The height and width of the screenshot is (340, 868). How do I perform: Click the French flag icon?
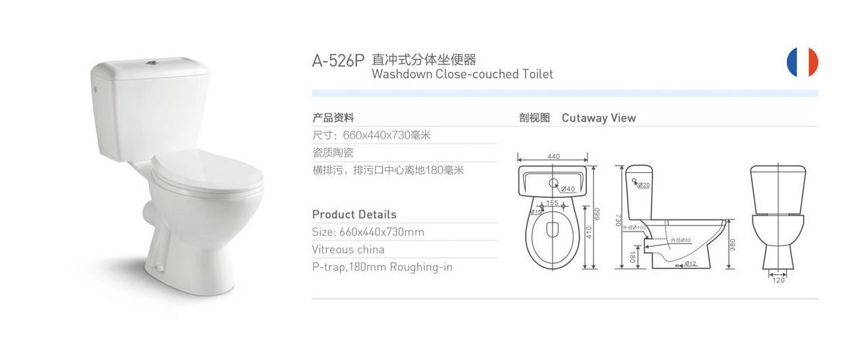click(802, 62)
